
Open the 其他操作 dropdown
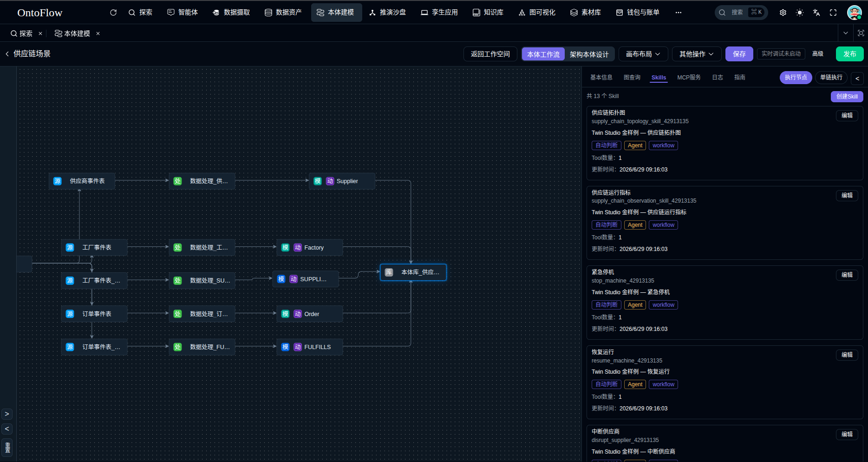pyautogui.click(x=697, y=54)
